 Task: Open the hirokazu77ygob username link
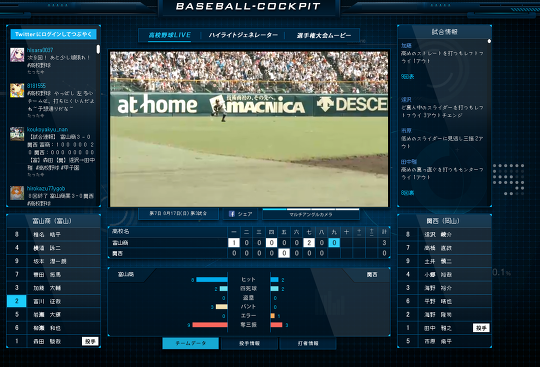click(x=46, y=188)
